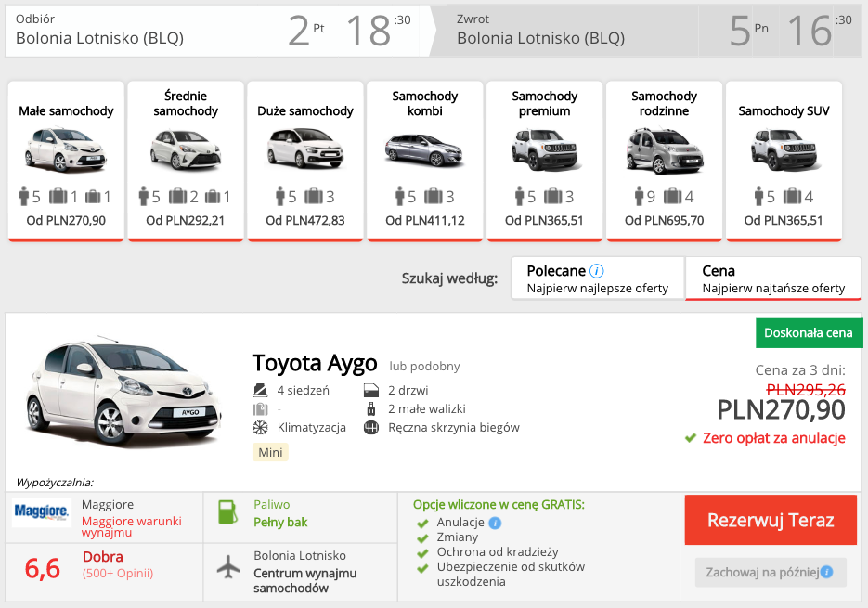
Task: Select the Małe samochody category card
Action: point(66,162)
